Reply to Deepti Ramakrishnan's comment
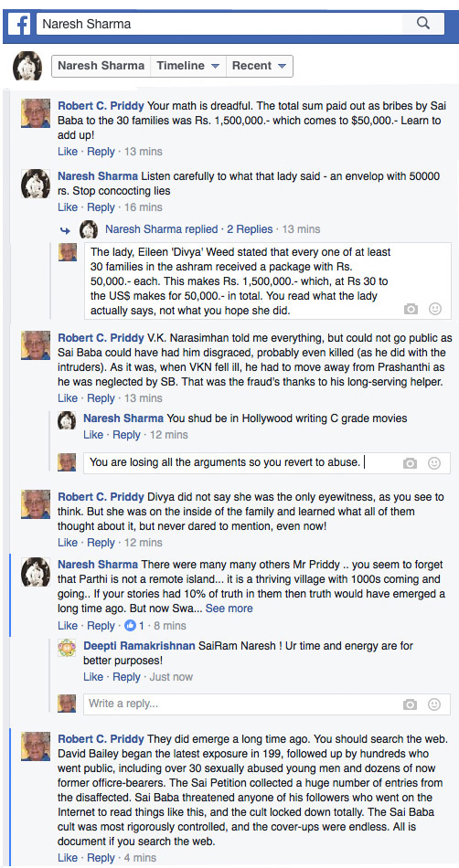 (x=126, y=677)
